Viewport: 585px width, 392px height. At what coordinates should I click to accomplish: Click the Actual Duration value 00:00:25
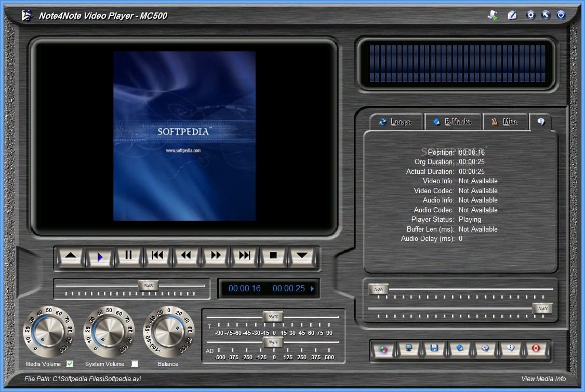click(x=472, y=171)
